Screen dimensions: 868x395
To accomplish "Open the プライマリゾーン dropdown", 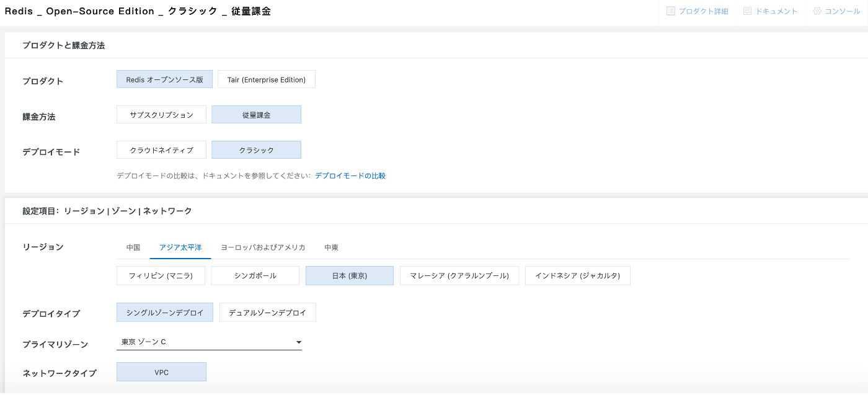I will 205,342.
